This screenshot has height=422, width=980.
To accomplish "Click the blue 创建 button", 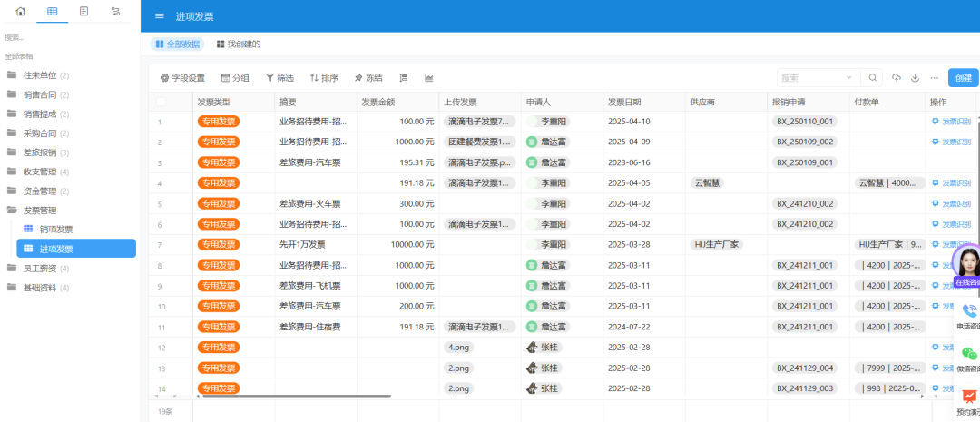I will click(963, 78).
